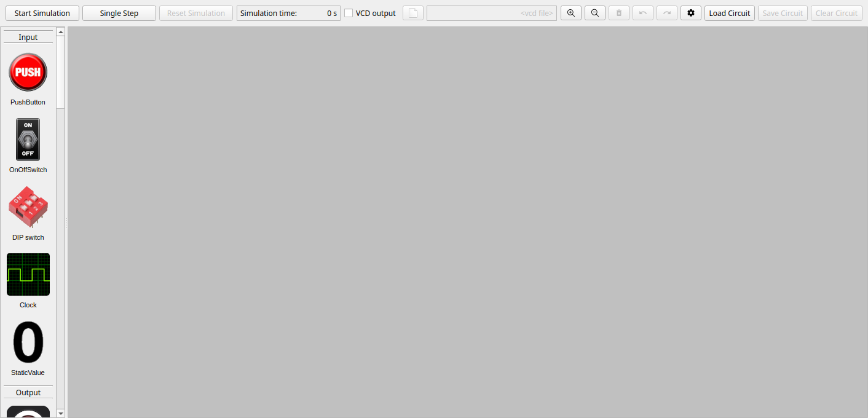
Task: Click the Input section header
Action: 28,37
